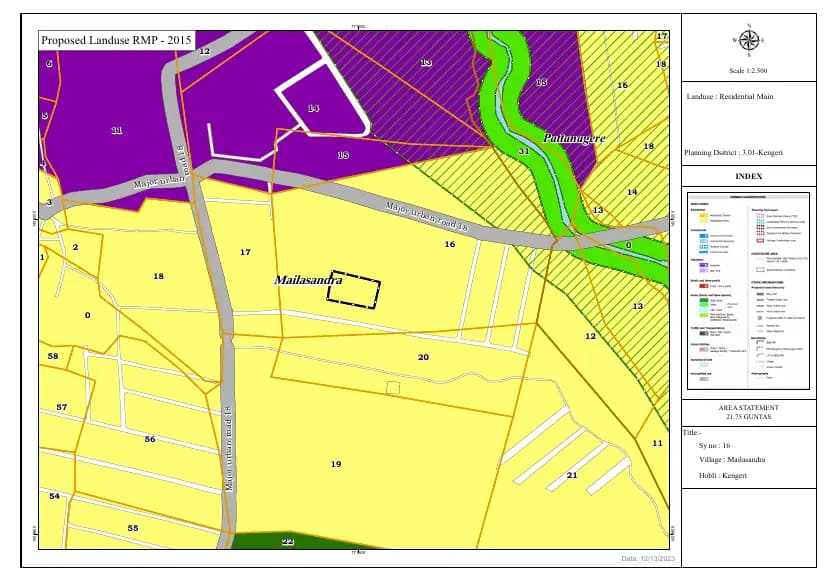Click parcel number 19 on the map
This screenshot has width=828, height=585.
click(336, 464)
